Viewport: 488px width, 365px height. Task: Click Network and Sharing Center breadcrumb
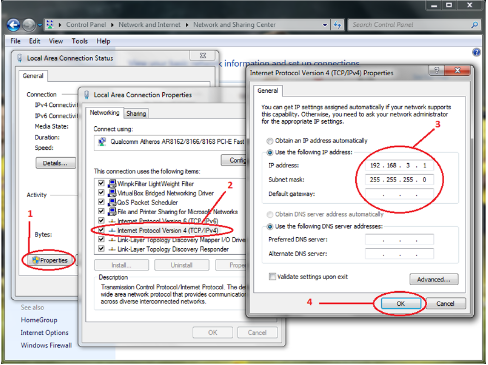(235, 25)
